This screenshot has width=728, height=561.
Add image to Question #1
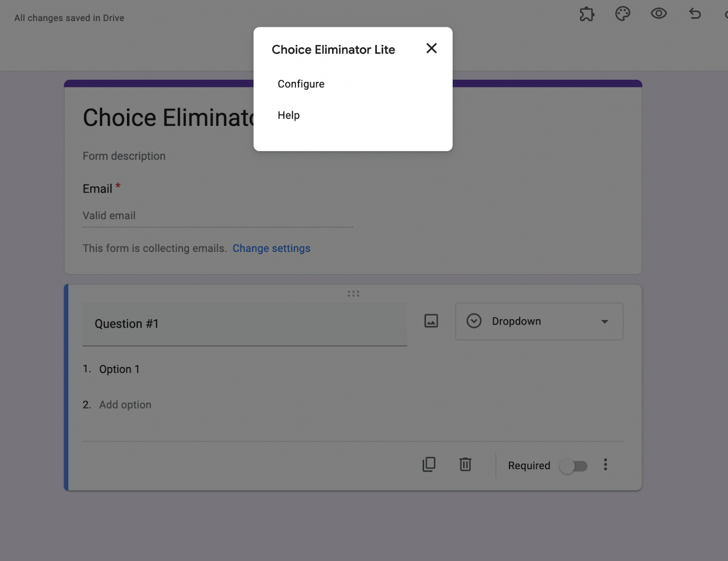click(431, 321)
